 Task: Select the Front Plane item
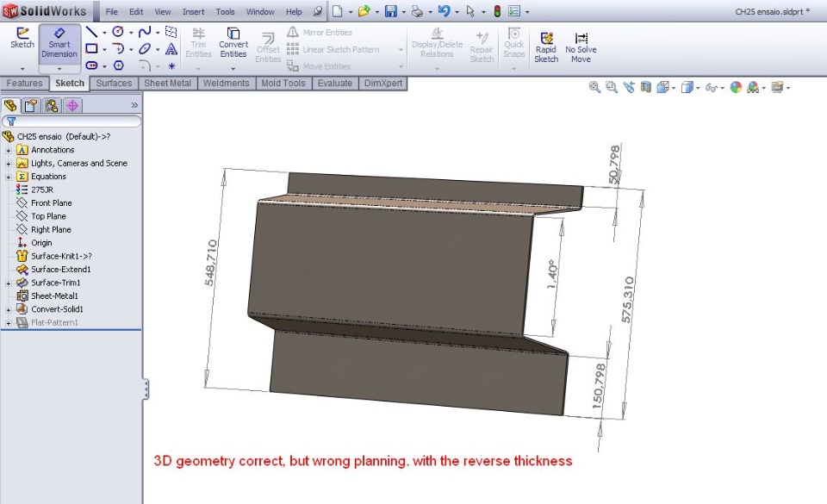[51, 203]
